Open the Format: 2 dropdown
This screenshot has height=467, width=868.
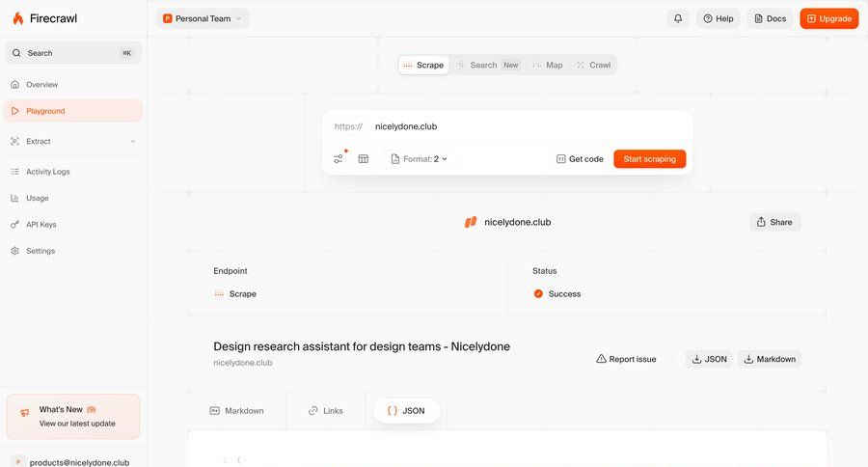point(420,158)
